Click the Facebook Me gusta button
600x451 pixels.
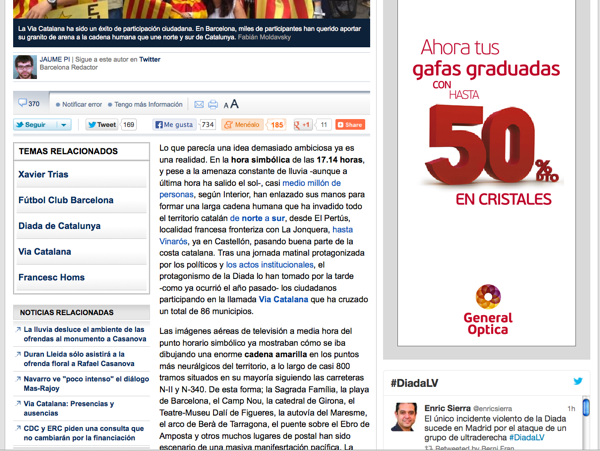point(174,125)
